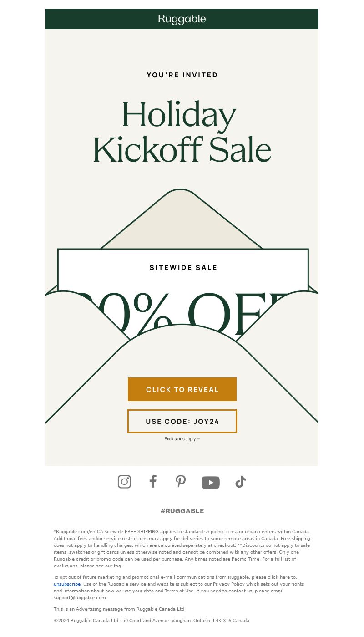Click the Click to Reveal button
Viewport: 364px width, 637px height.
tap(182, 389)
